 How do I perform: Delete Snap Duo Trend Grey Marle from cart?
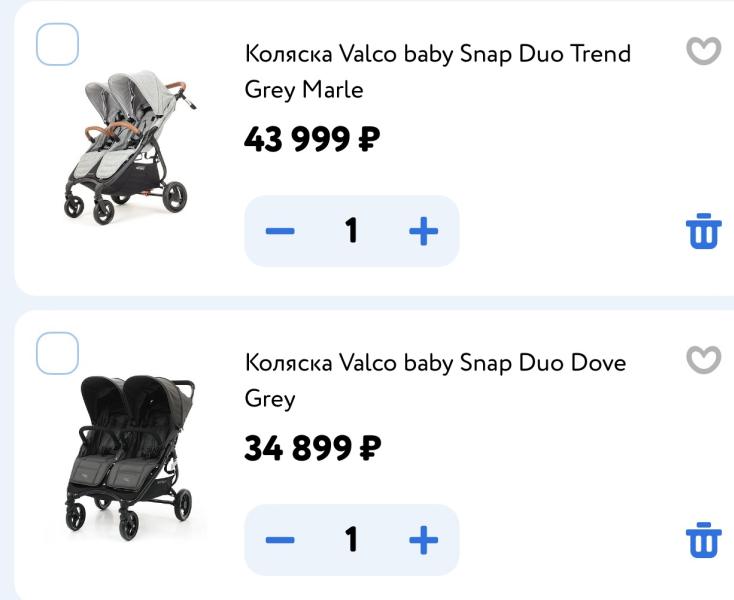click(x=704, y=231)
